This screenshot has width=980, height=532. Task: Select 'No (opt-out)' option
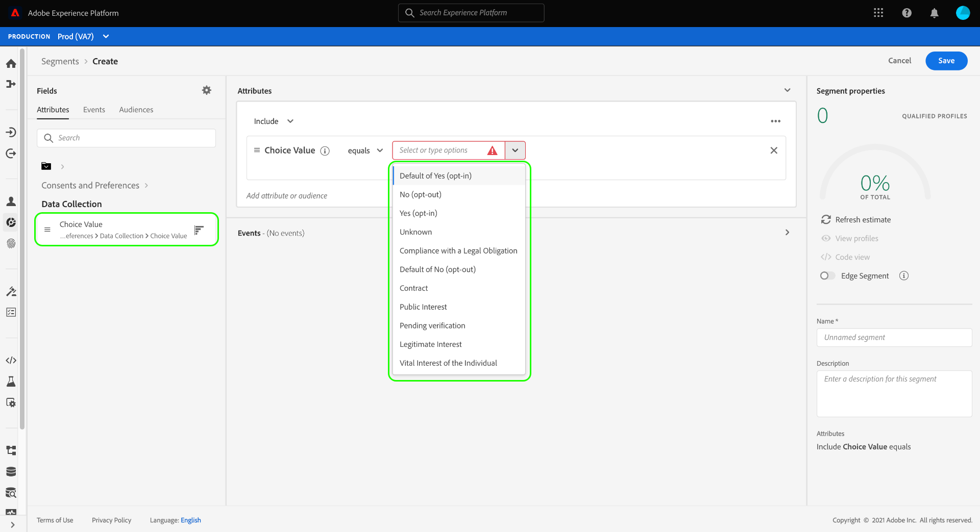point(459,195)
